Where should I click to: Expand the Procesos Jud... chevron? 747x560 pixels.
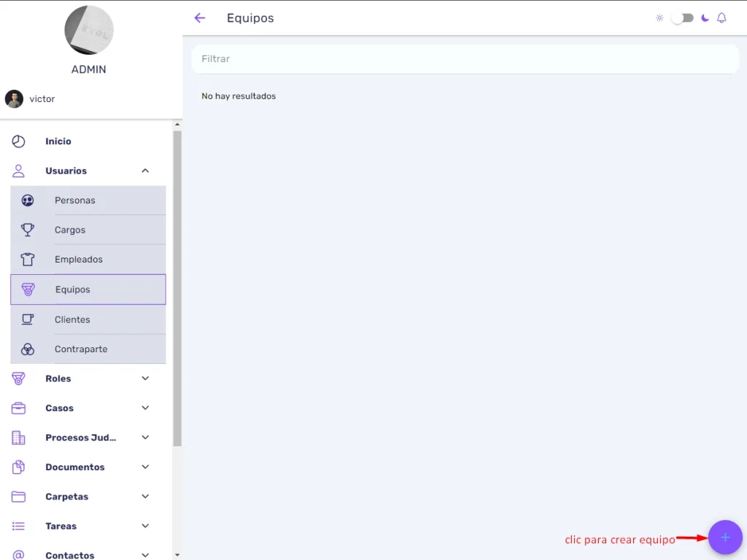145,437
